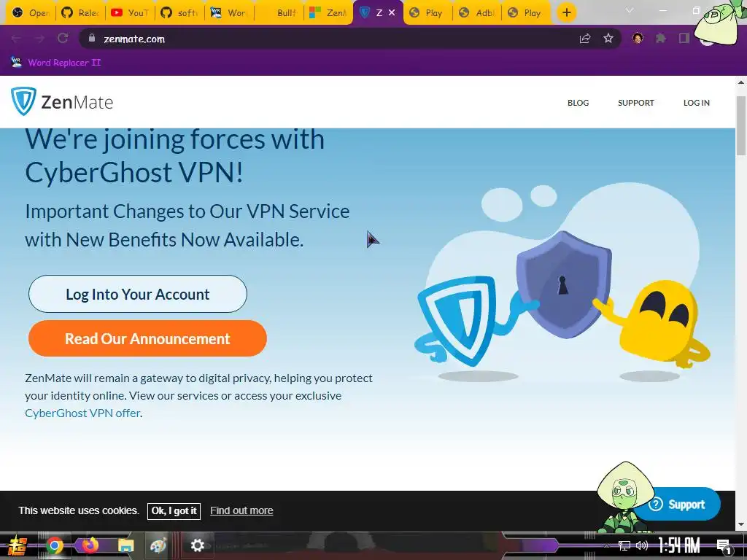Click the volume speaker tray icon
Image resolution: width=747 pixels, height=560 pixels.
(x=642, y=545)
